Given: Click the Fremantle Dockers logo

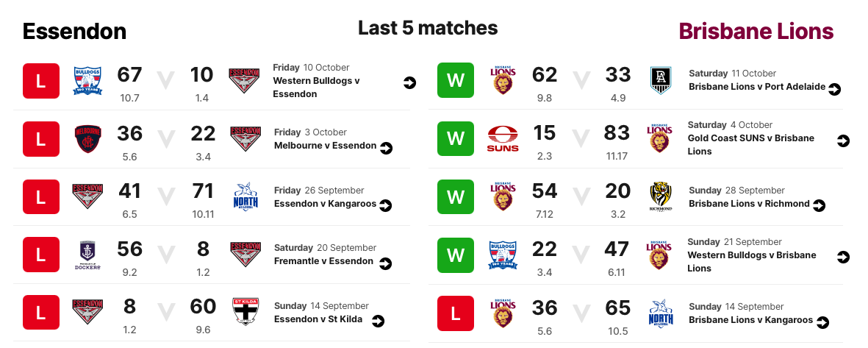Looking at the screenshot, I should coord(87,255).
